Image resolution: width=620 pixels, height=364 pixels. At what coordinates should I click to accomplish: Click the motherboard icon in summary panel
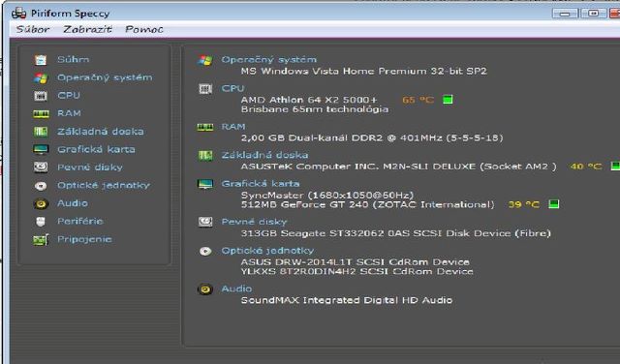tap(205, 155)
